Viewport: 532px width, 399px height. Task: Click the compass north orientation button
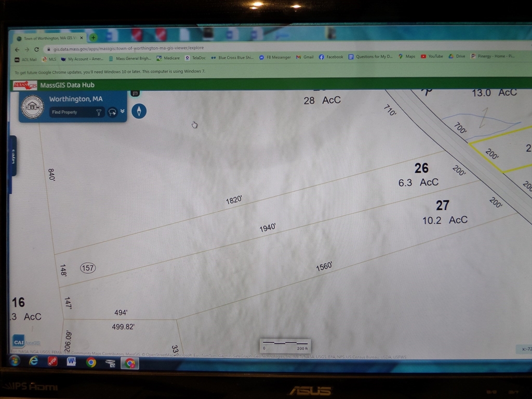tap(139, 111)
